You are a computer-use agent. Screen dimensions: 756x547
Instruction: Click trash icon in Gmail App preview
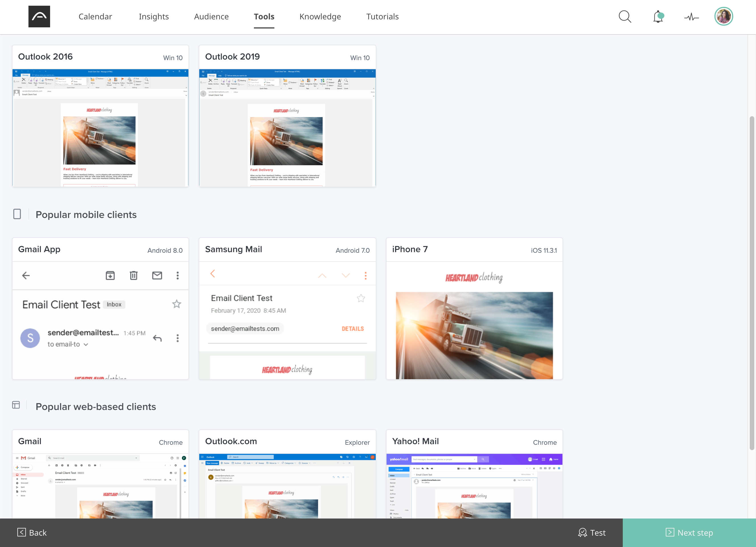pyautogui.click(x=133, y=275)
